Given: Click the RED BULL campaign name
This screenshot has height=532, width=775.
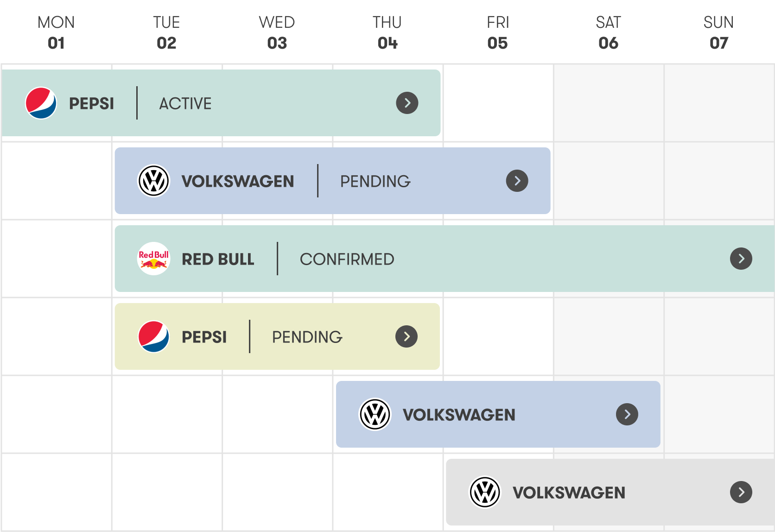Looking at the screenshot, I should (x=218, y=259).
